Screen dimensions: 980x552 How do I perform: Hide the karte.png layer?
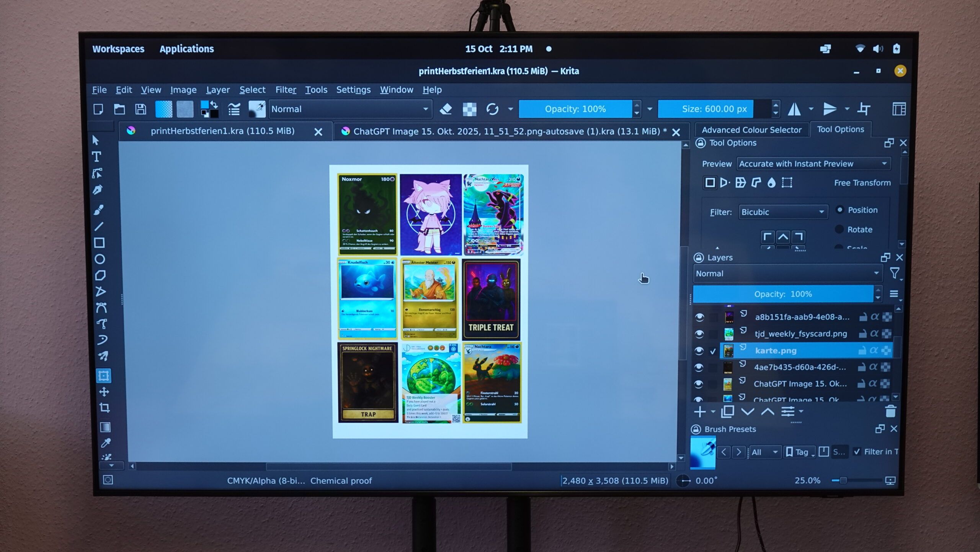point(699,351)
